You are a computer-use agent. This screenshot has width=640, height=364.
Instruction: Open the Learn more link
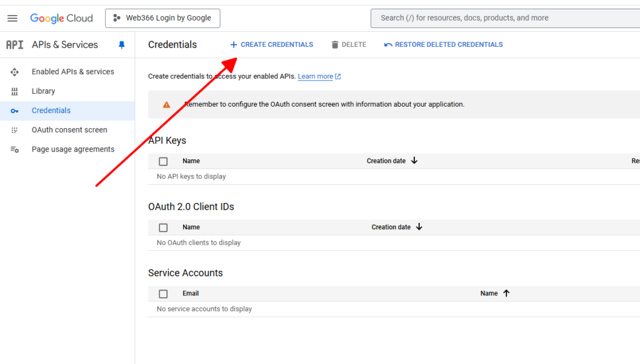[315, 76]
